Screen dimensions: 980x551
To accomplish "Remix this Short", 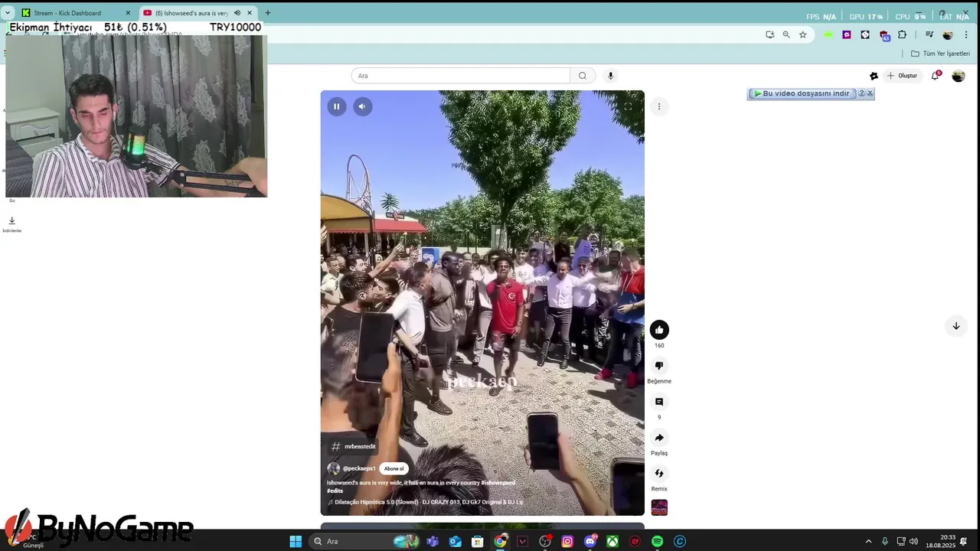I will pyautogui.click(x=659, y=473).
